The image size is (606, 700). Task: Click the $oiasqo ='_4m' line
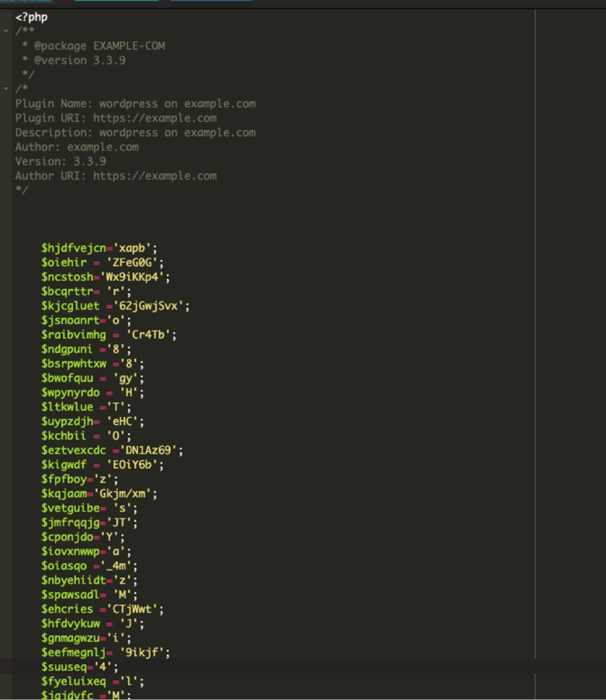click(89, 565)
